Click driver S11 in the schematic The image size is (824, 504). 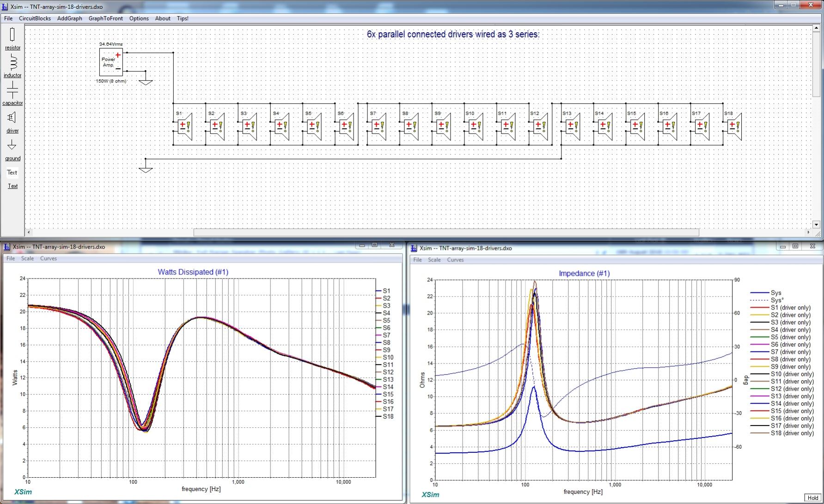(508, 126)
